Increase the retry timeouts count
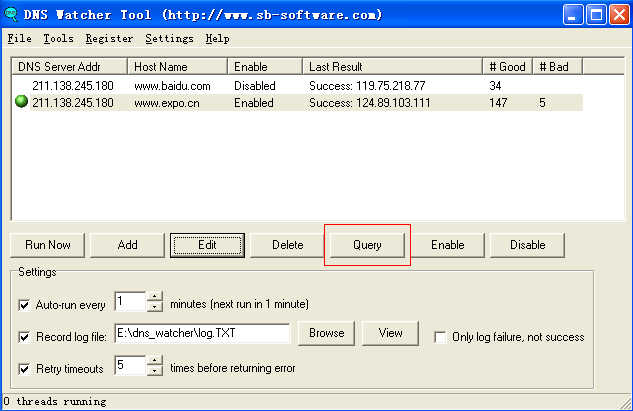Image resolution: width=633 pixels, height=411 pixels. (x=154, y=361)
